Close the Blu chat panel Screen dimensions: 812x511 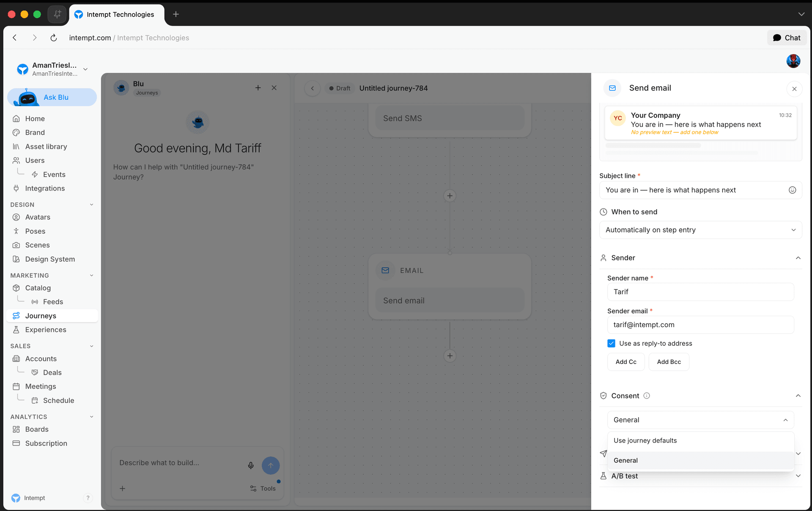[274, 88]
